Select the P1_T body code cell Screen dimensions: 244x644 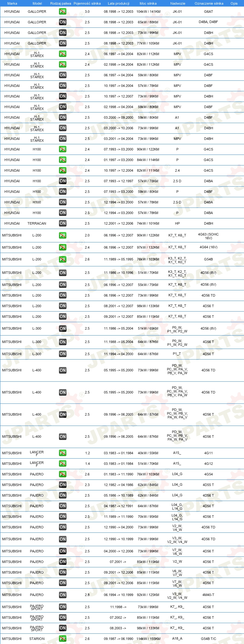pyautogui.click(x=177, y=354)
